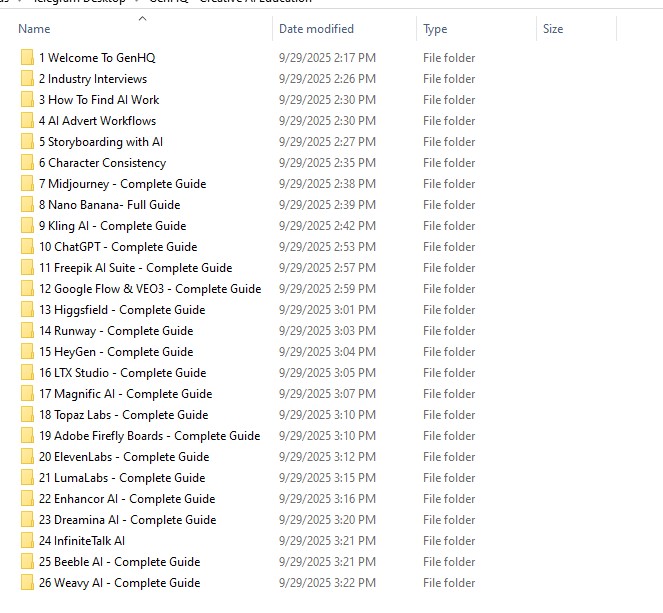Screen dimensions: 663x613
Task: Select the "24 InfiniteTalk AI" folder name
Action: click(82, 541)
